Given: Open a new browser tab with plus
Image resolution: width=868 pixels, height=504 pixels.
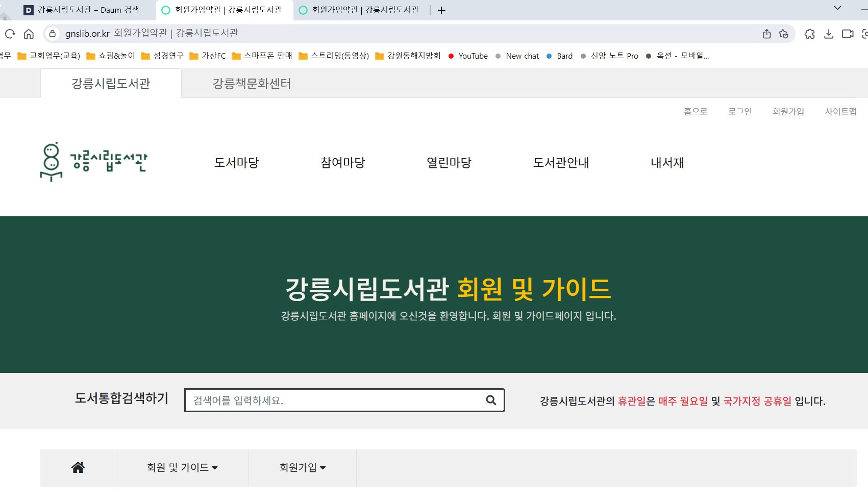Looking at the screenshot, I should (x=441, y=10).
